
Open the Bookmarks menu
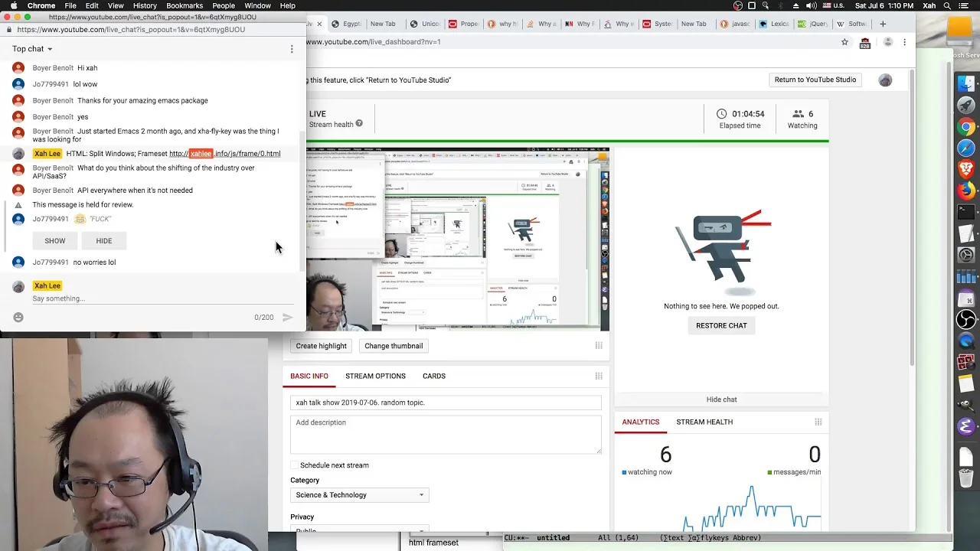tap(185, 5)
